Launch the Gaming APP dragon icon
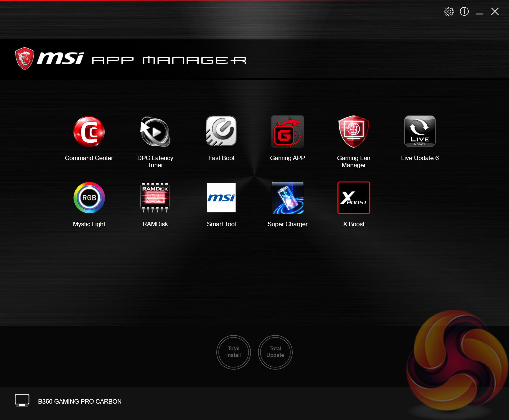 [288, 132]
